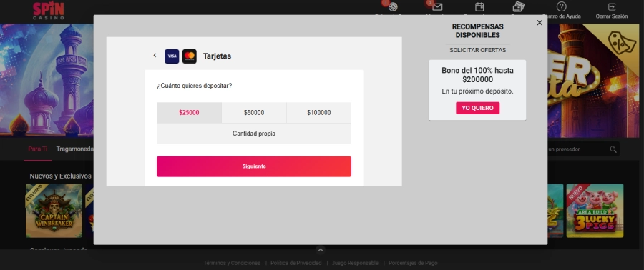This screenshot has width=644, height=270.
Task: Click Nuevos y Exclusivos section heading
Action: 60,176
